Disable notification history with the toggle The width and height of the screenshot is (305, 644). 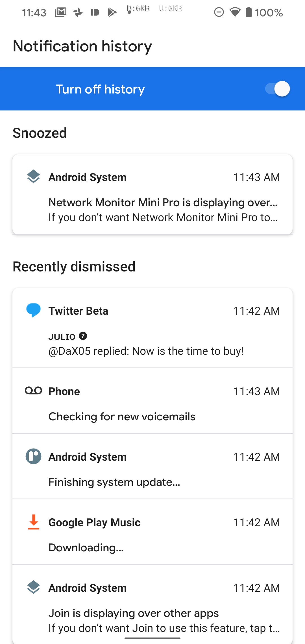coord(278,89)
